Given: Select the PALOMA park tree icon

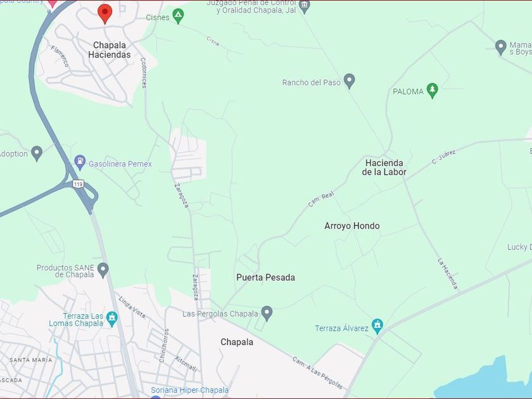Looking at the screenshot, I should pyautogui.click(x=432, y=90).
